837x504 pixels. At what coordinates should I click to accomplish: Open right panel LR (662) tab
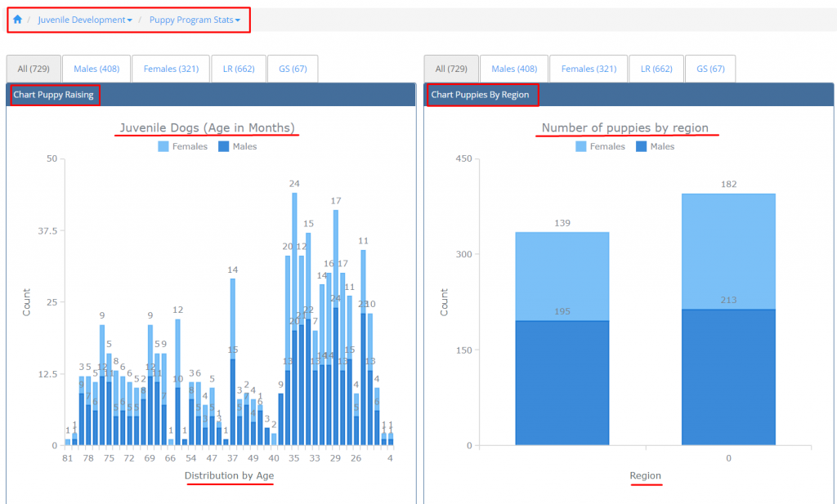pyautogui.click(x=656, y=69)
